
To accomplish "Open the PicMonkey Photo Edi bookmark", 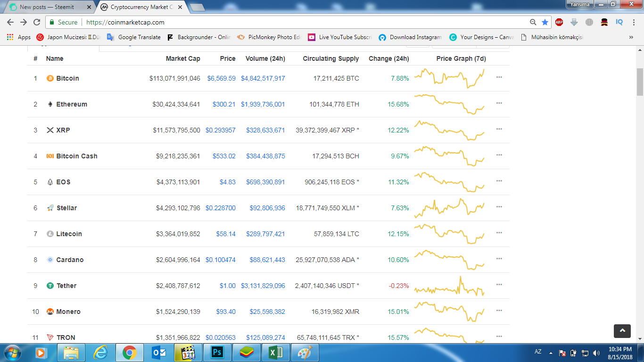I will 269,37.
